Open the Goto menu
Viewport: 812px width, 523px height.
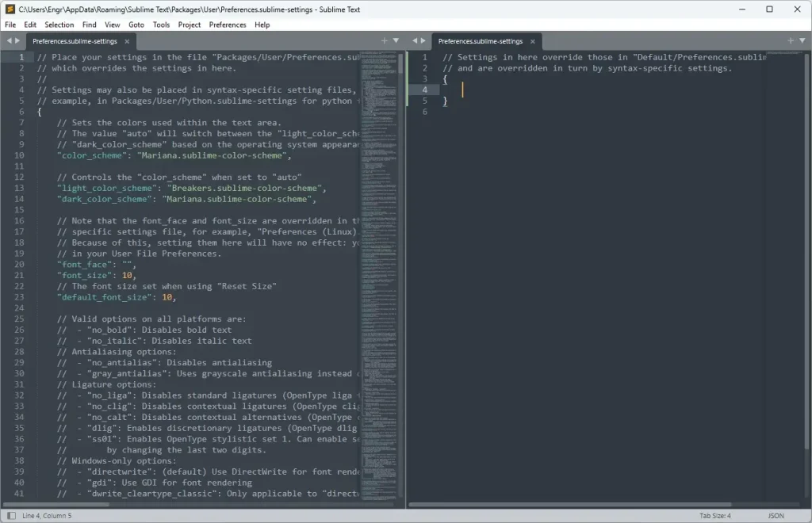pyautogui.click(x=136, y=25)
